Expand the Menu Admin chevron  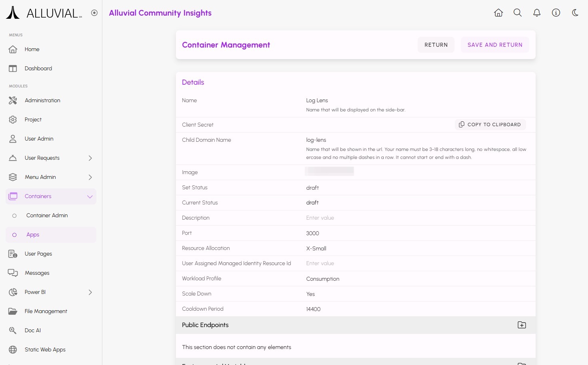[x=90, y=177]
